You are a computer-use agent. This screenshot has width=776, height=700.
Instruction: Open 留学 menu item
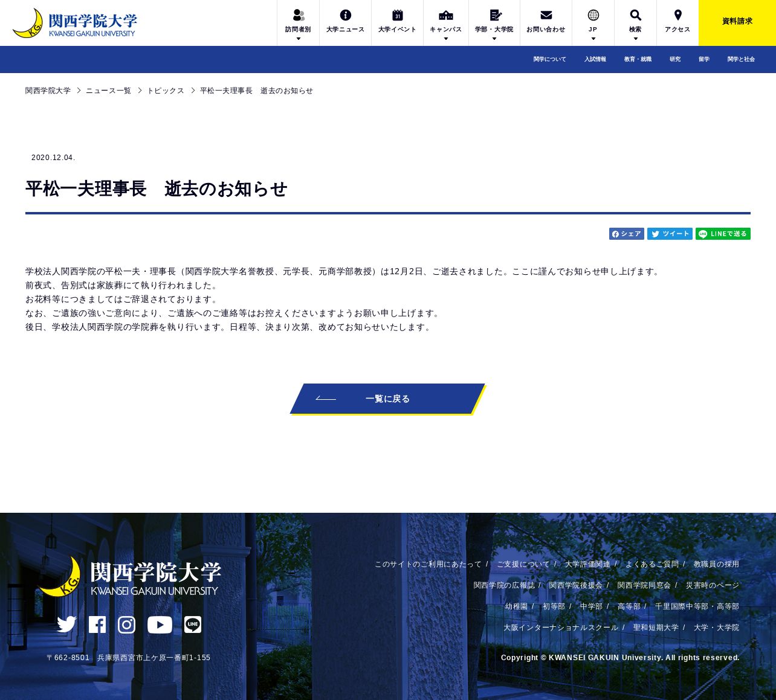coord(704,59)
